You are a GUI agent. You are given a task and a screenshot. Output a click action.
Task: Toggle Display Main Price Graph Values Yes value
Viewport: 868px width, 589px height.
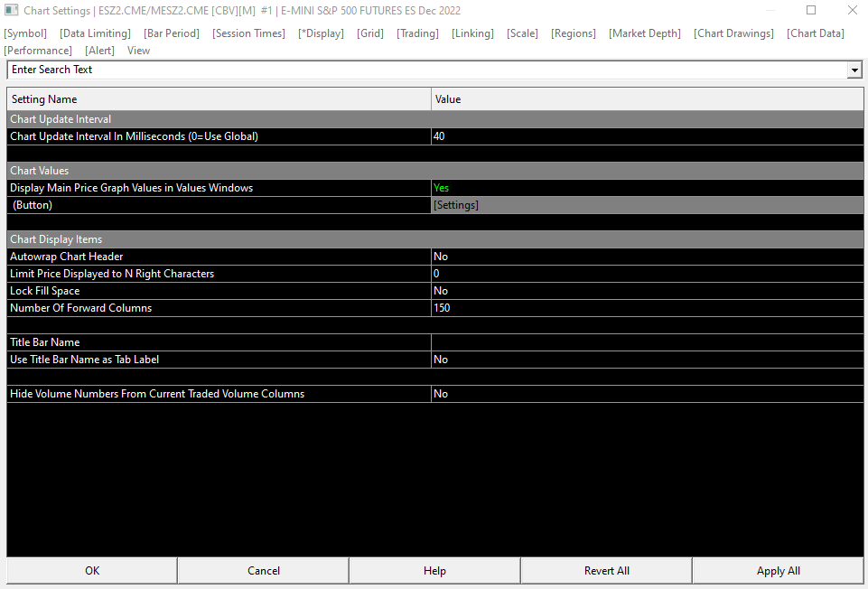click(x=647, y=188)
